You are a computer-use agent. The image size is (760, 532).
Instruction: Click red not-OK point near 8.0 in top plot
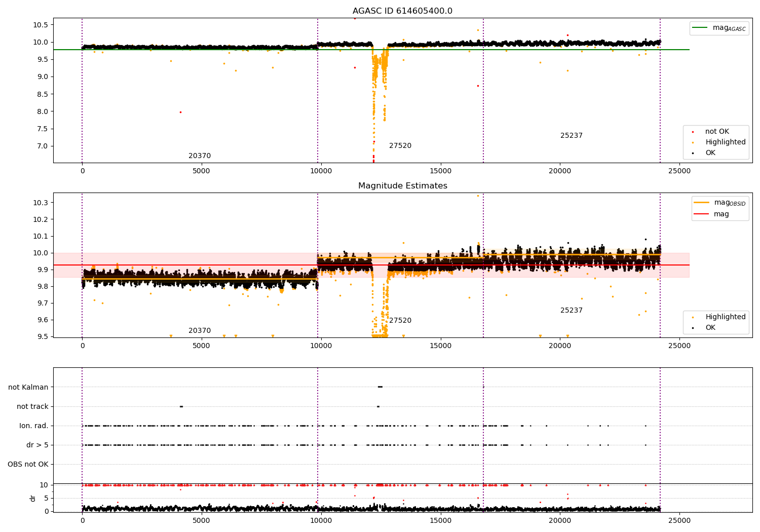(180, 112)
